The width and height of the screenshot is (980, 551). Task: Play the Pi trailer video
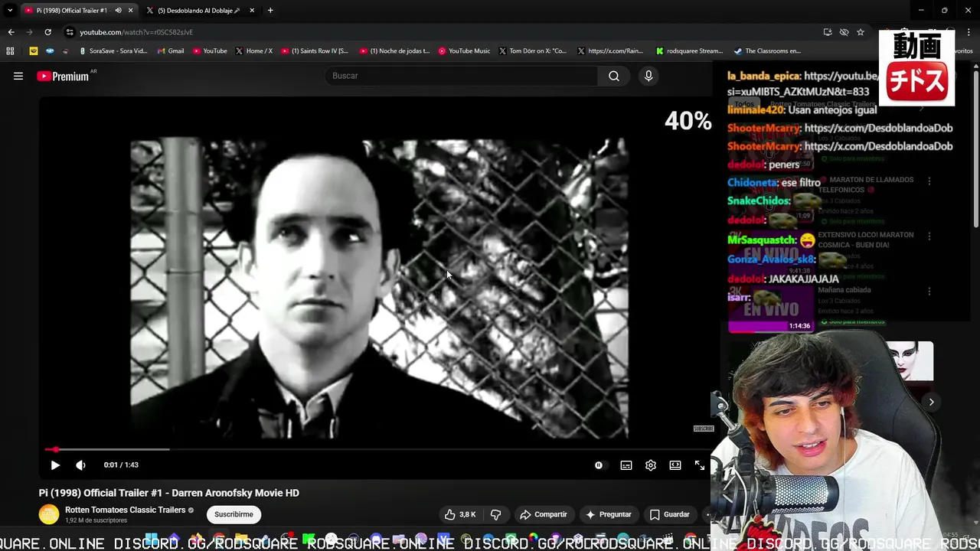[x=55, y=465]
